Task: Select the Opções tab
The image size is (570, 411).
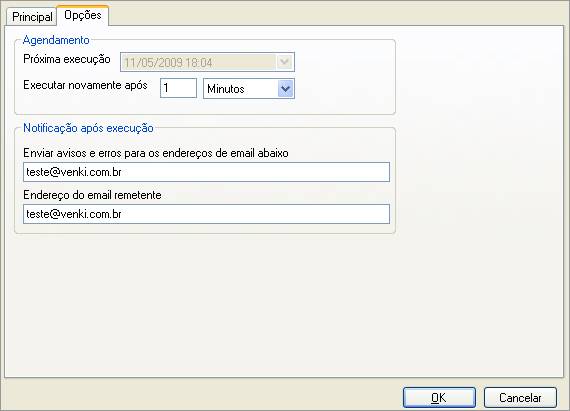Action: point(83,15)
